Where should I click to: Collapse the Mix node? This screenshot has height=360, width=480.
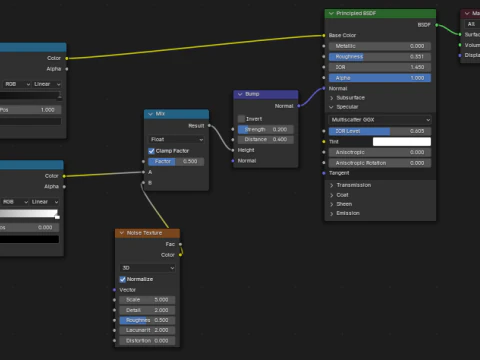point(150,114)
